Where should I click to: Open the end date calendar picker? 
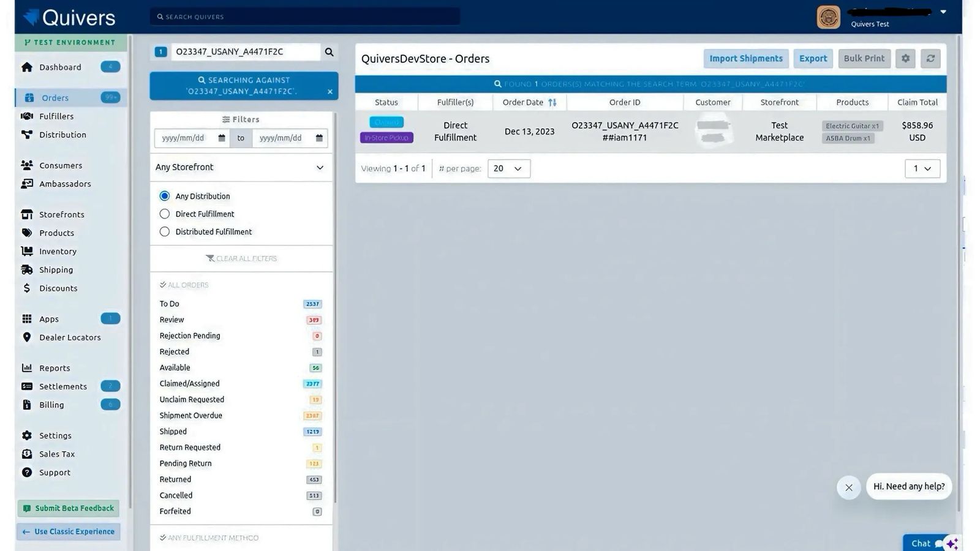(319, 138)
